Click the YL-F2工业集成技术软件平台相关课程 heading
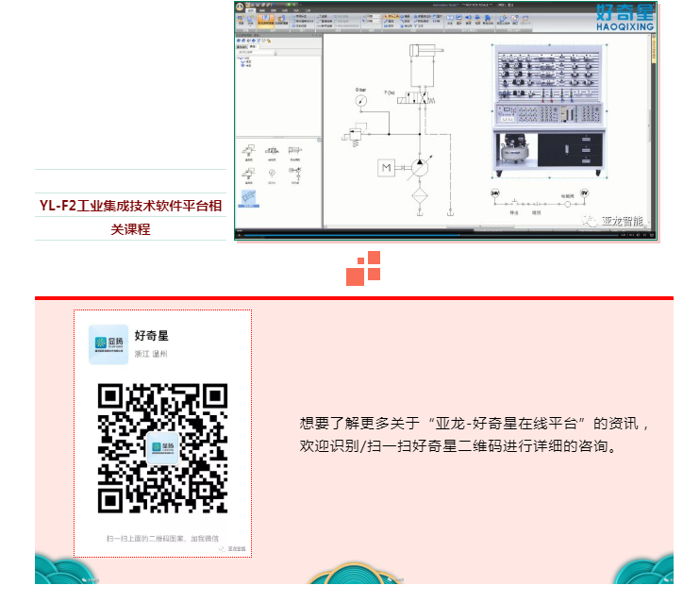 [x=130, y=217]
